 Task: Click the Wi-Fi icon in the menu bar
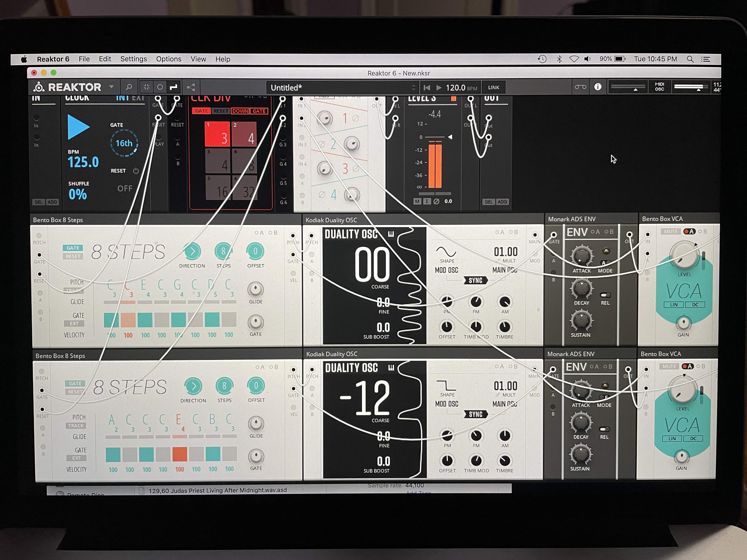point(574,59)
